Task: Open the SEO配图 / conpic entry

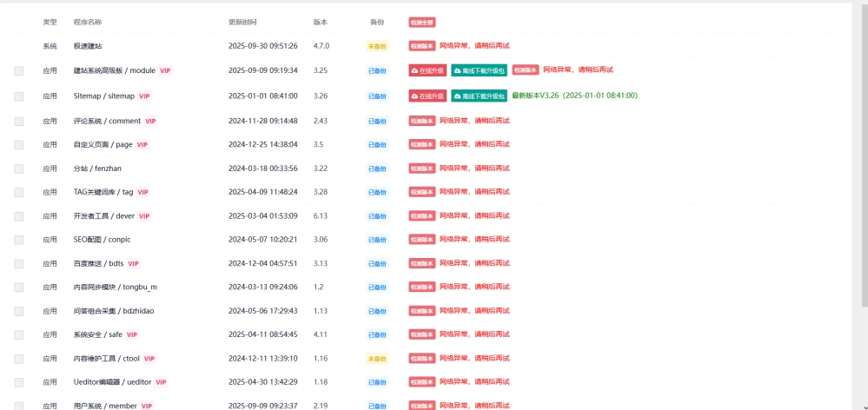Action: click(102, 240)
